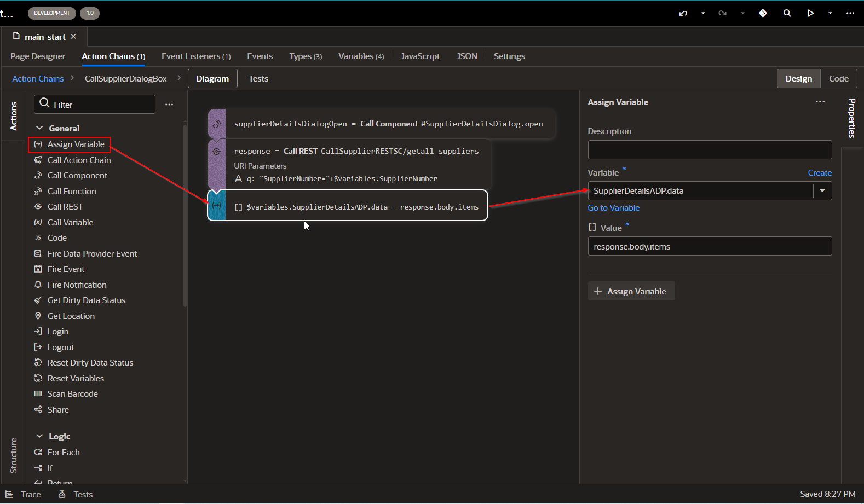The image size is (864, 504).
Task: Switch to Event Listeners tab
Action: (x=196, y=56)
